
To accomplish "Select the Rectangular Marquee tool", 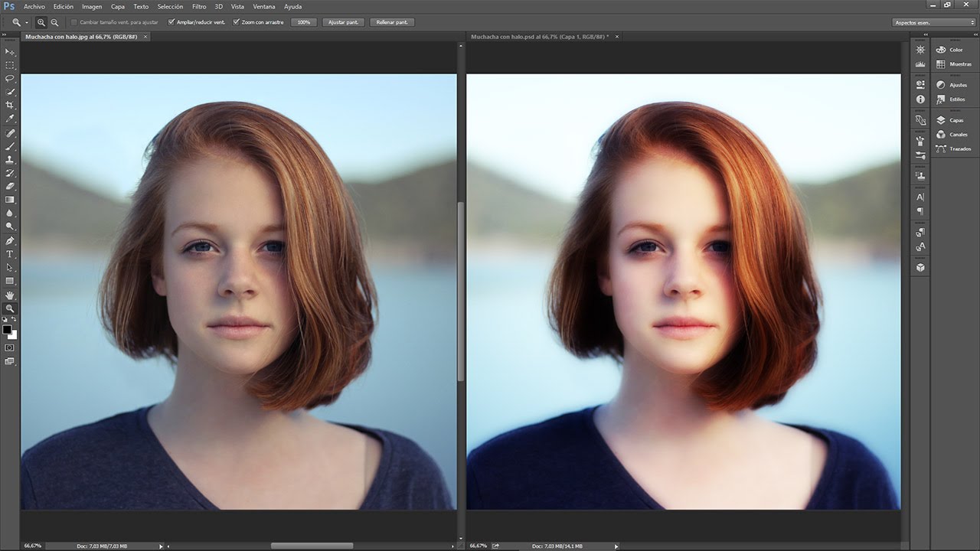I will [x=10, y=65].
